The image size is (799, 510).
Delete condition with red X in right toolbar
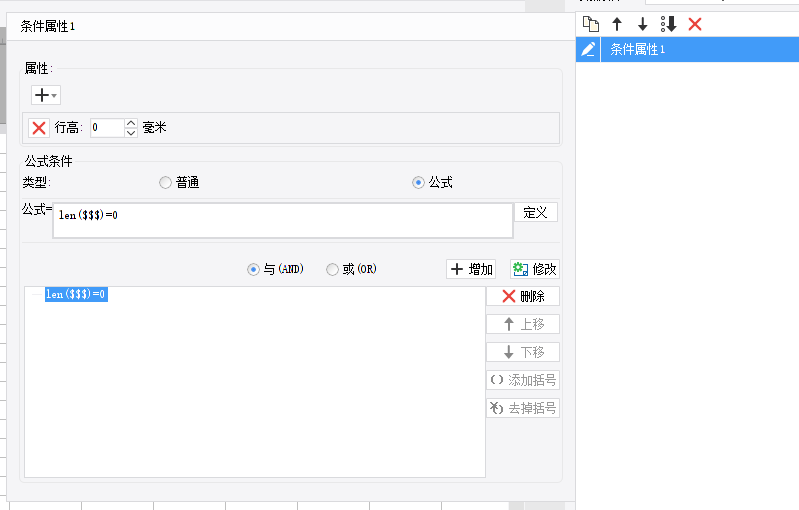[695, 24]
